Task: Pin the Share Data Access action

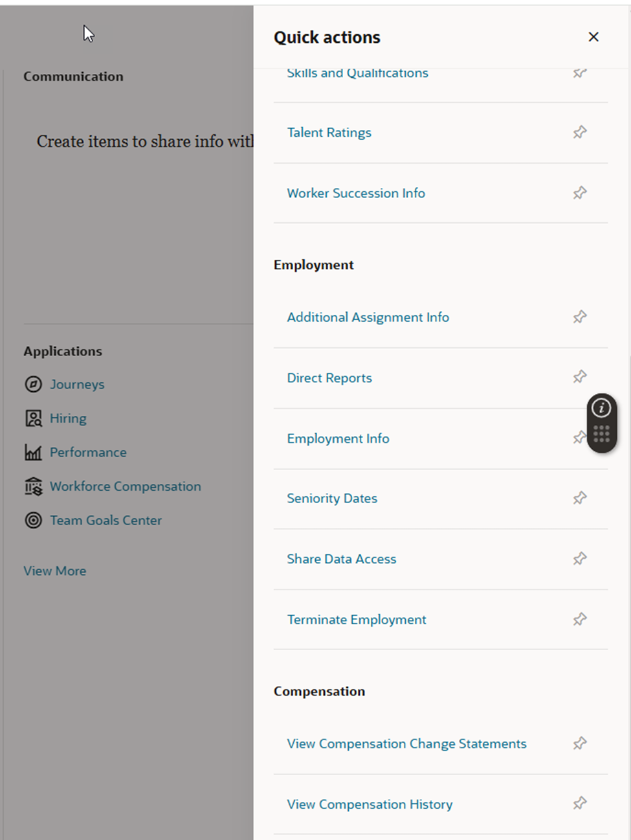Action: click(580, 558)
